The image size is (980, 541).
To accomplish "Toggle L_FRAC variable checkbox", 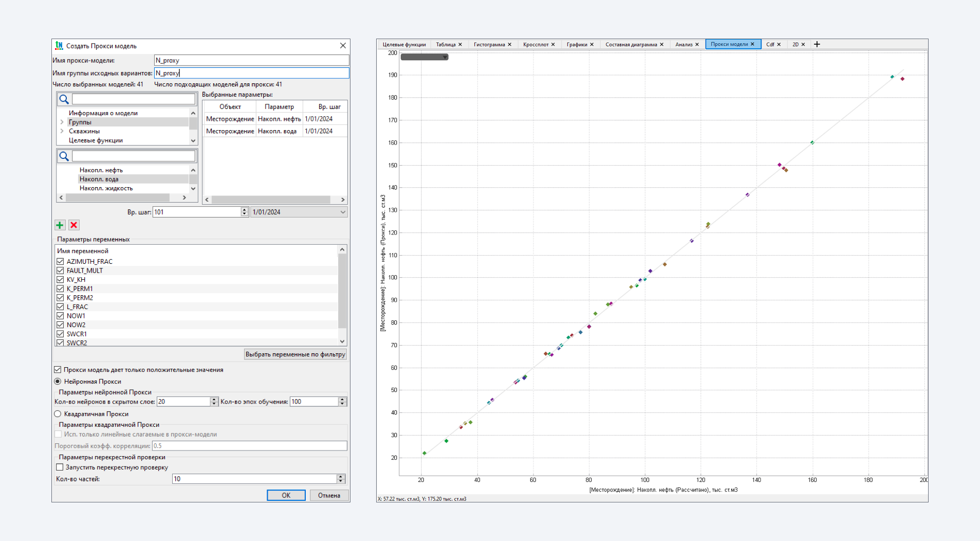I will pyautogui.click(x=60, y=307).
